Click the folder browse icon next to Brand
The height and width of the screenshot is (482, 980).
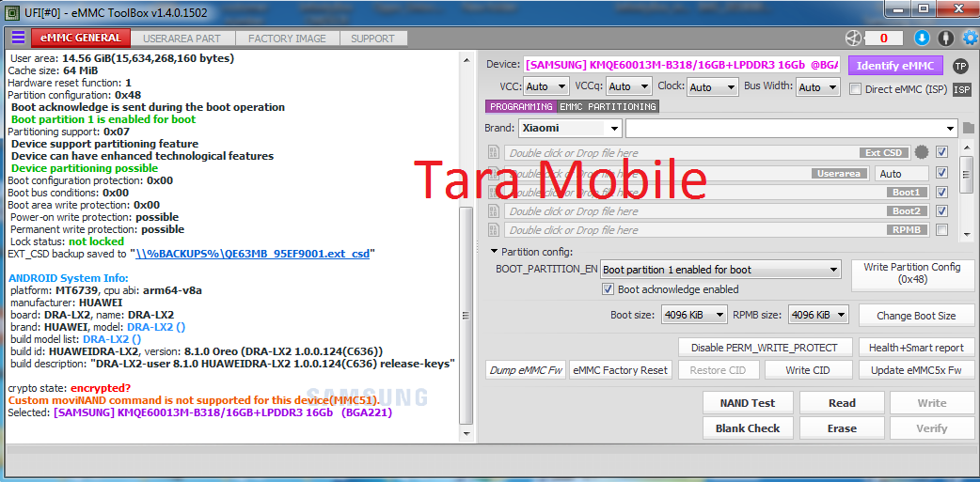pos(968,129)
